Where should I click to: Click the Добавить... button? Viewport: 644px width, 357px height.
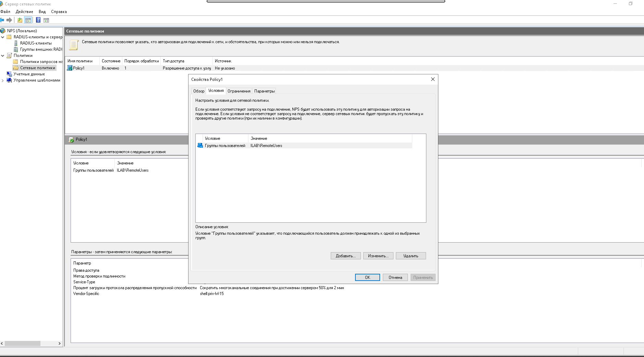pos(345,256)
